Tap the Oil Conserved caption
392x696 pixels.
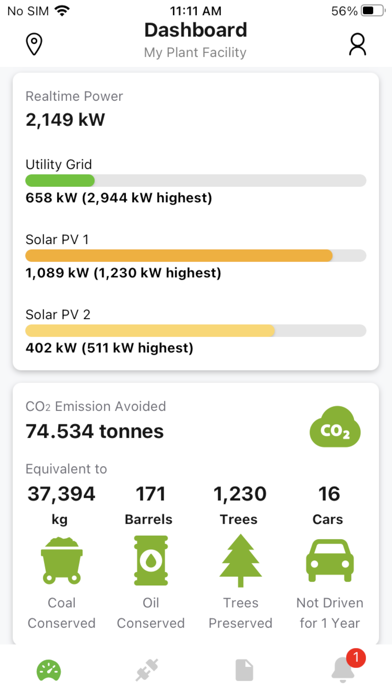151,613
